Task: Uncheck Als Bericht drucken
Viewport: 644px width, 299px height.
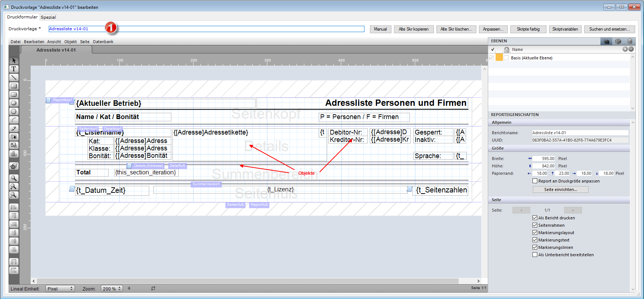Action: tap(535, 218)
